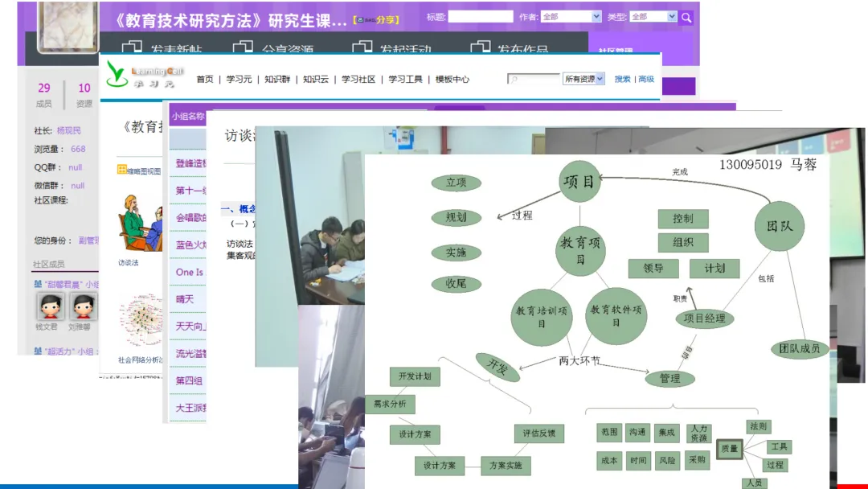Click the group icon before "甜馨君晨" 小组
The image size is (868, 489).
click(x=38, y=284)
